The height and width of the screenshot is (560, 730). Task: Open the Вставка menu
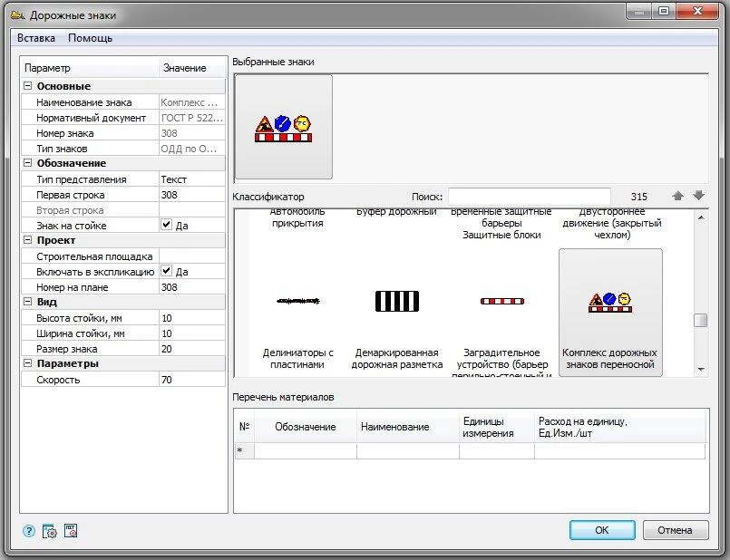36,38
